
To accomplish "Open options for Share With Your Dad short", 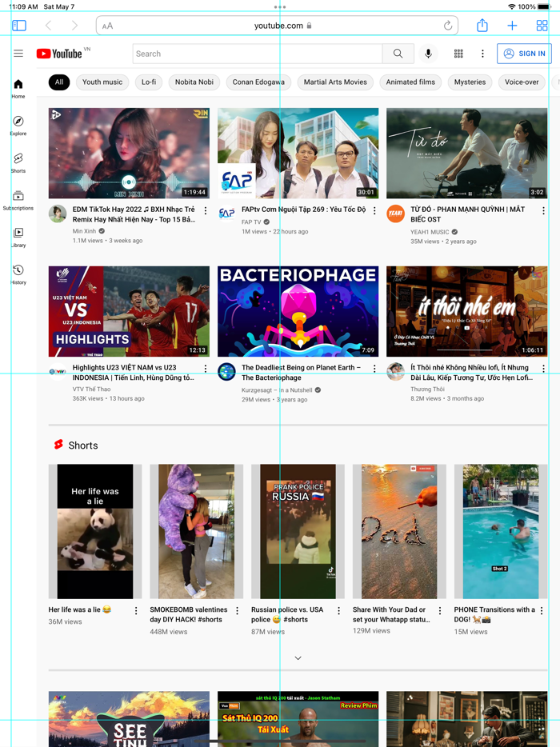I will tap(440, 611).
